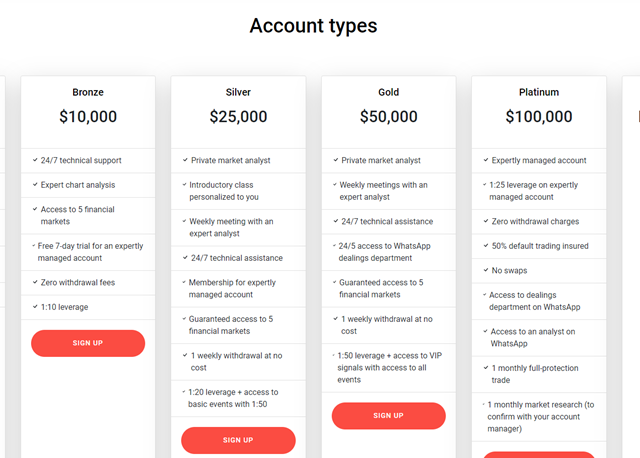Click the checkmark beside "Zero withdrawal fees"
The height and width of the screenshot is (458, 640).
35,283
